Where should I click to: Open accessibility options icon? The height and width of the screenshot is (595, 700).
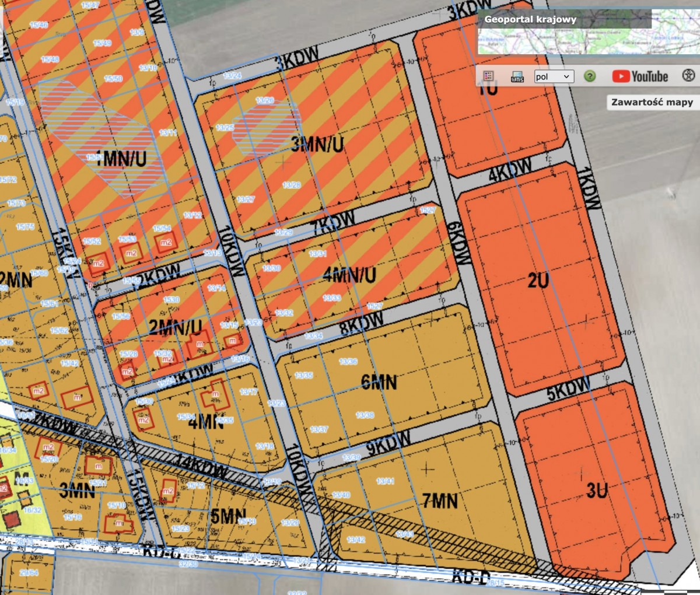click(688, 76)
